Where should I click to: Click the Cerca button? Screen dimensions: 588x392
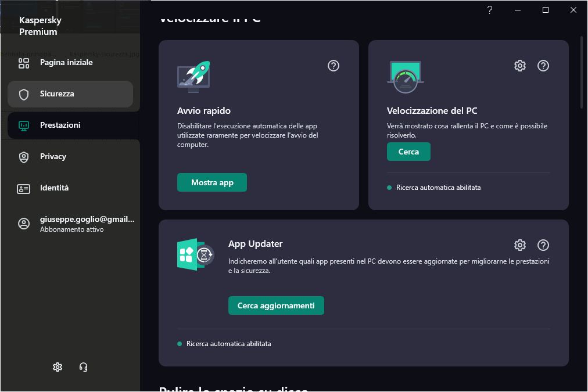click(x=408, y=152)
